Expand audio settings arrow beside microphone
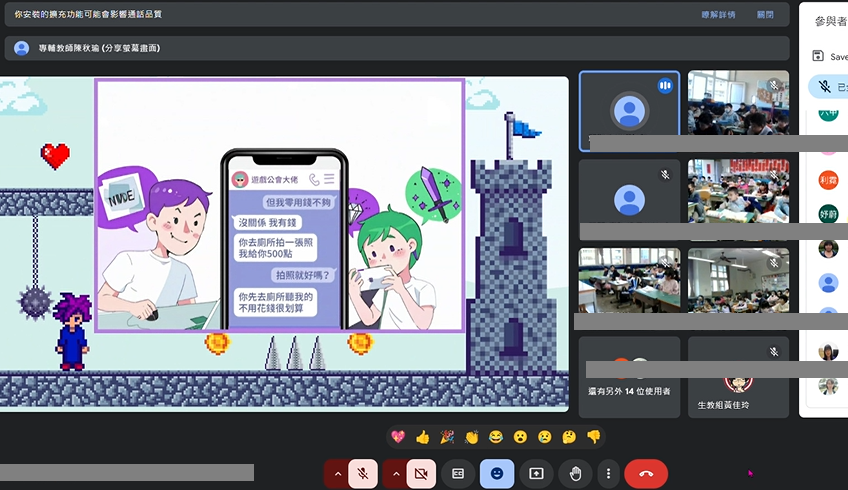 coord(336,473)
